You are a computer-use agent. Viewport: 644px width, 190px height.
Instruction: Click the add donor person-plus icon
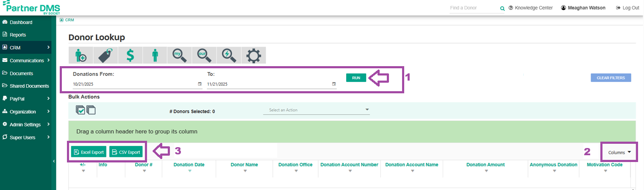80,56
